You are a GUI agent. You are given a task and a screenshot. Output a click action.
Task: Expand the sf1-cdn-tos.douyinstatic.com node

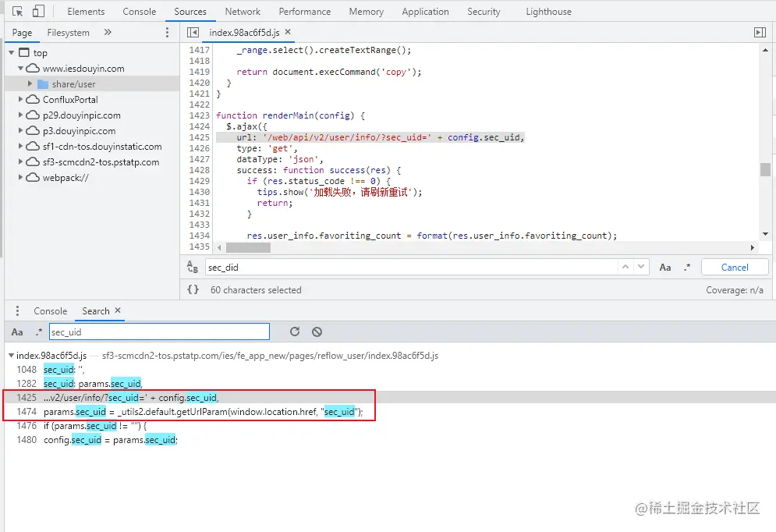click(20, 146)
